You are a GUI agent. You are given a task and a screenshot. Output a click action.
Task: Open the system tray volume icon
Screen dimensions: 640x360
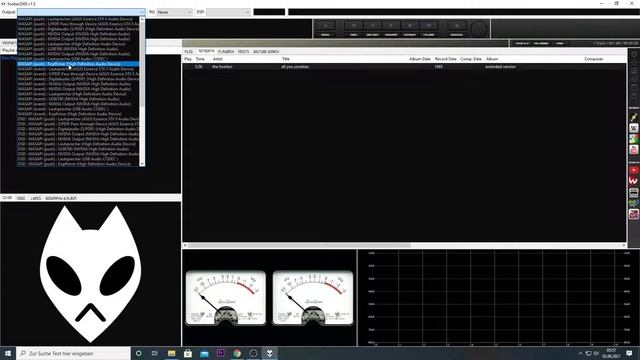[x=596, y=353]
